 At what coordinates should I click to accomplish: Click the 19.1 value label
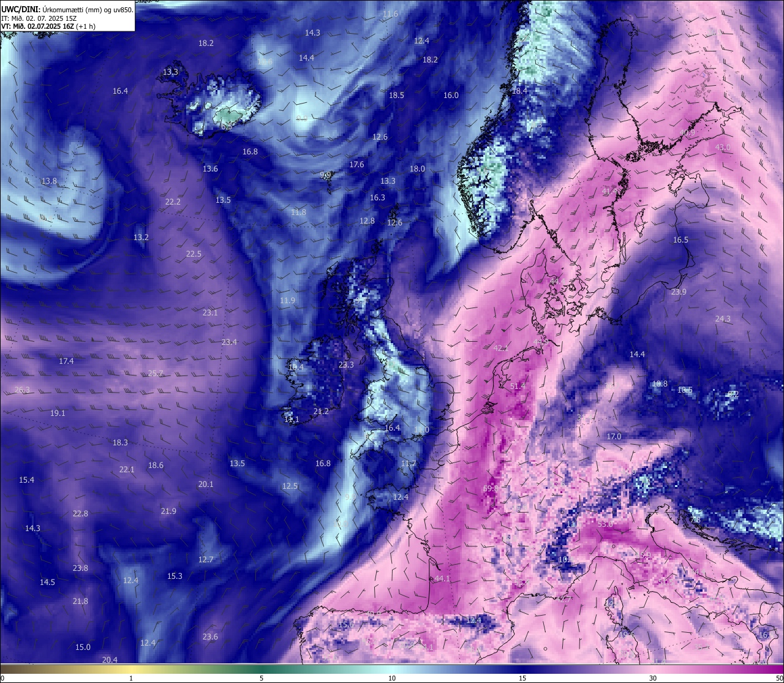coord(58,413)
